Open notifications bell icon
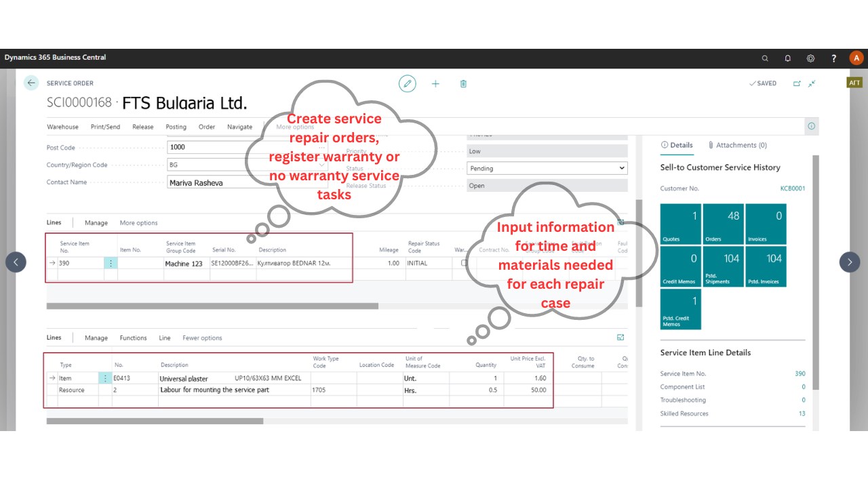Viewport: 868px width, 488px height. (787, 58)
